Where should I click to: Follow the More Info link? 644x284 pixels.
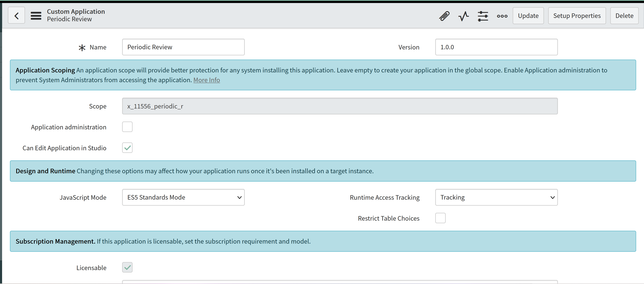tap(206, 80)
